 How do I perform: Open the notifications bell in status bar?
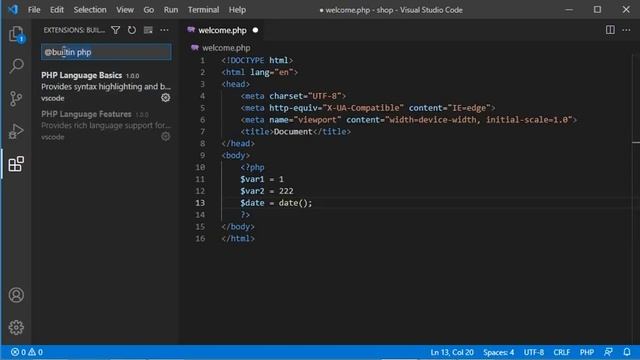pos(627,352)
